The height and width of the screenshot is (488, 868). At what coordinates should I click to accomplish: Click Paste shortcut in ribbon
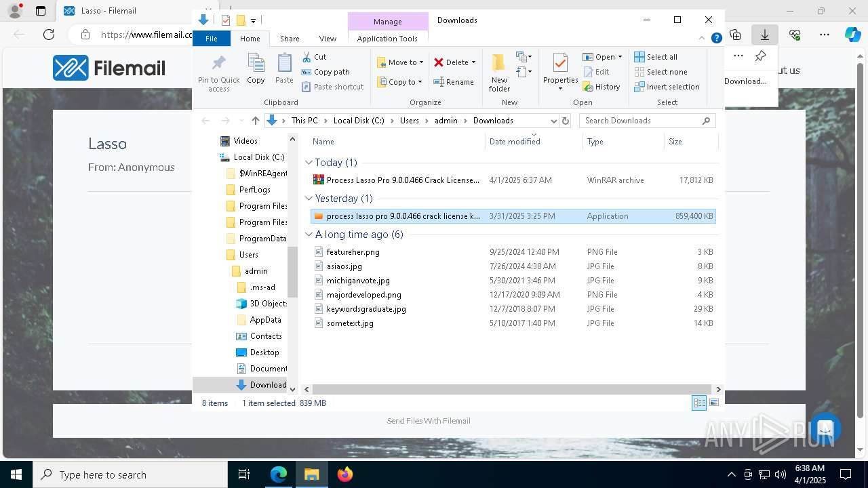pos(332,87)
